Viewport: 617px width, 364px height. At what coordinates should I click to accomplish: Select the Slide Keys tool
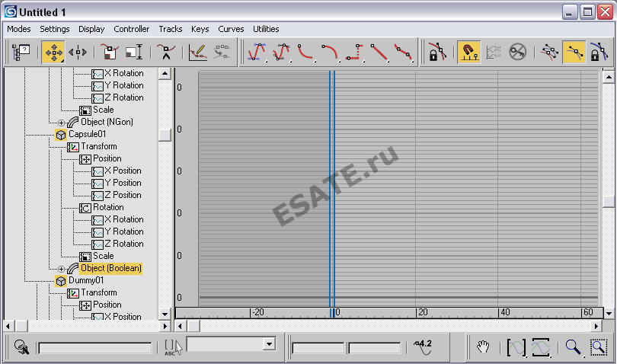click(x=78, y=52)
